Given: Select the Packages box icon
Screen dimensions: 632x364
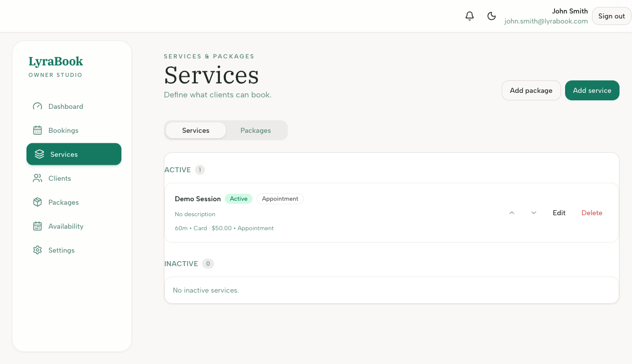Looking at the screenshot, I should (x=37, y=202).
